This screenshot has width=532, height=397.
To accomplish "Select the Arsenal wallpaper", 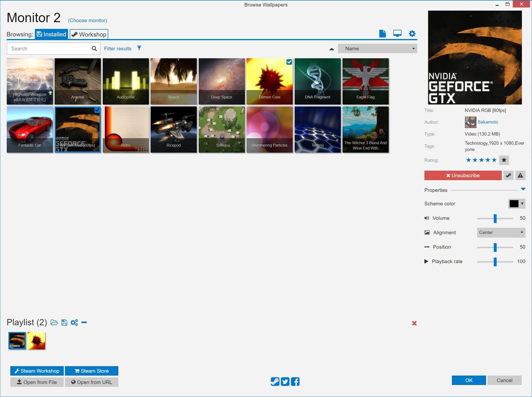I will [78, 82].
